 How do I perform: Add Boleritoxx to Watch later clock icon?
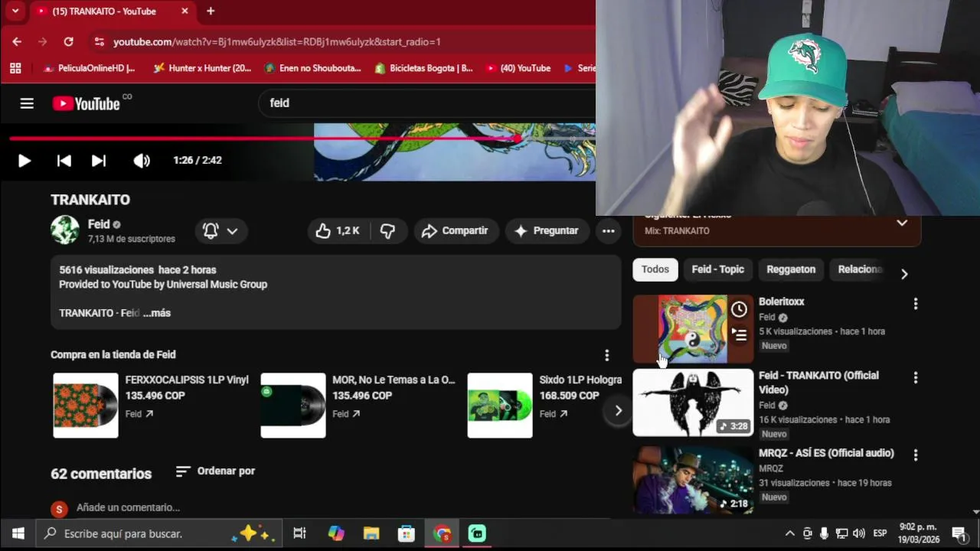click(739, 309)
